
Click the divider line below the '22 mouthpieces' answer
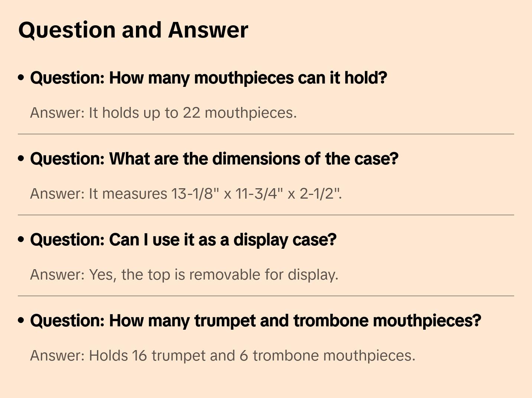point(266,134)
